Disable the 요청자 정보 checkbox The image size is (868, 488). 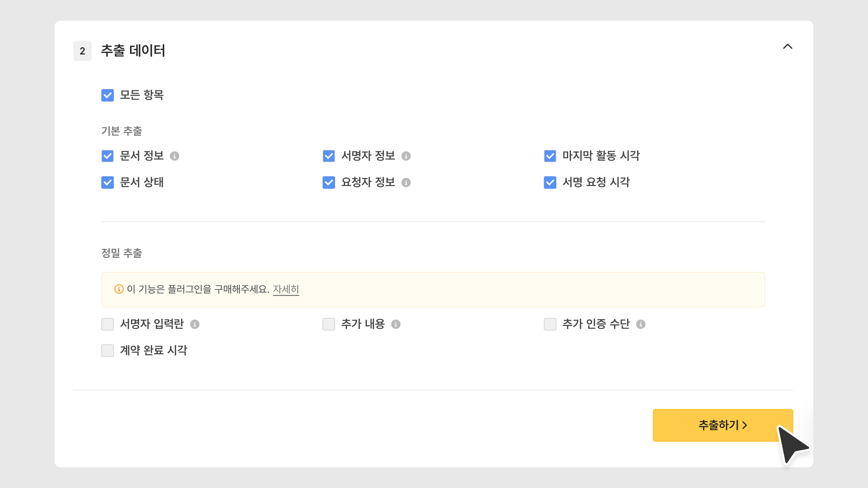[328, 183]
